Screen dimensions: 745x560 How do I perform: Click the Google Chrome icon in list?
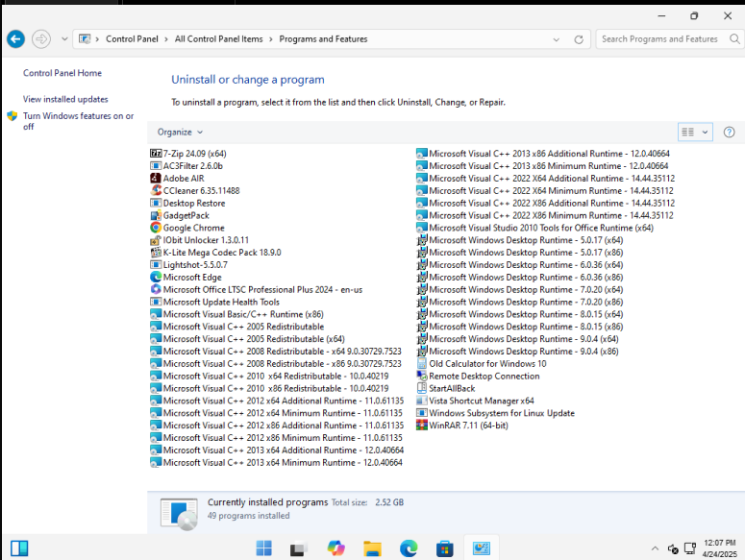[156, 228]
